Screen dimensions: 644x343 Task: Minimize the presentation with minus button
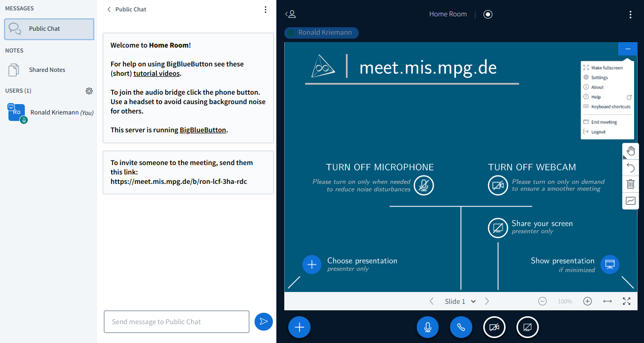(628, 49)
